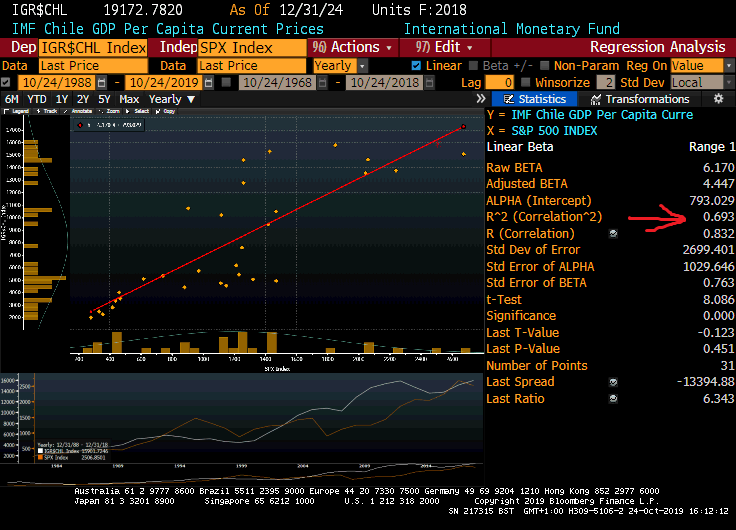Click the Raw BETA value 6.170

tap(718, 168)
